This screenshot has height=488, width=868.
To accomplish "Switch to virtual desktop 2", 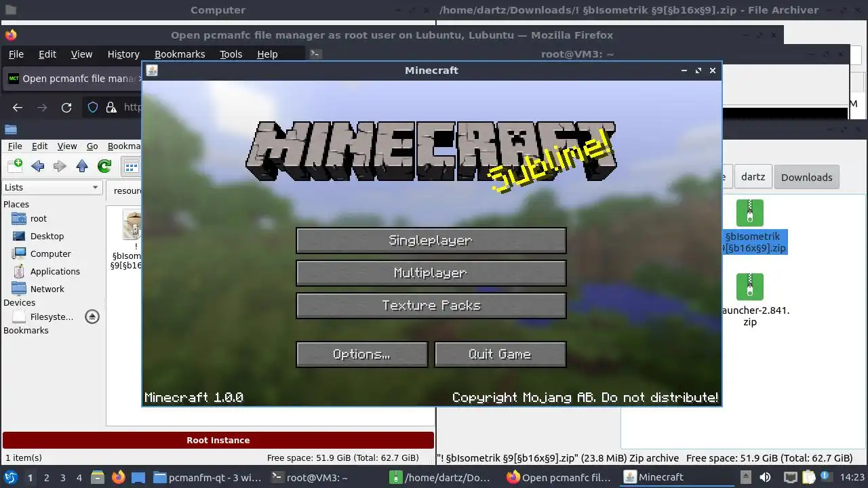I will click(46, 478).
